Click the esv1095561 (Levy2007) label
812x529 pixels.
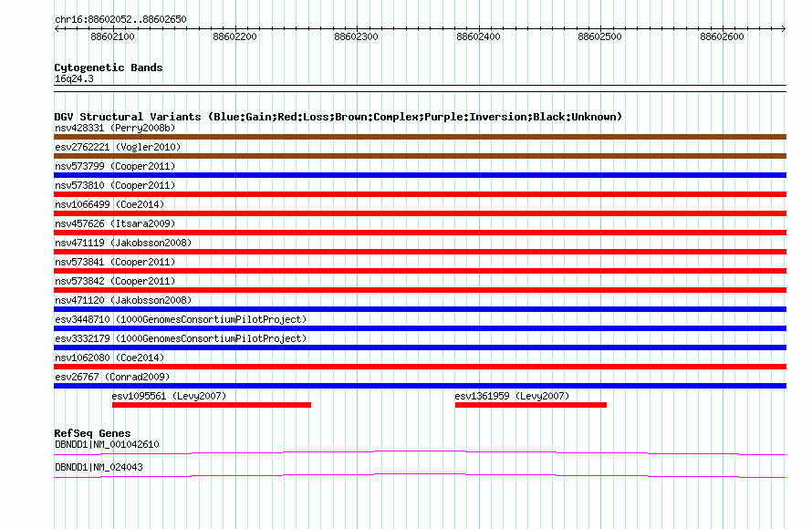click(x=169, y=396)
